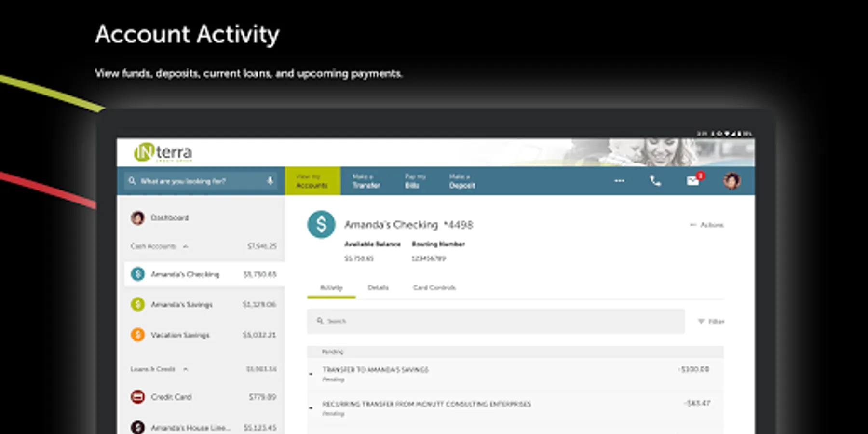Click the Amanda's House Line account icon

click(138, 427)
